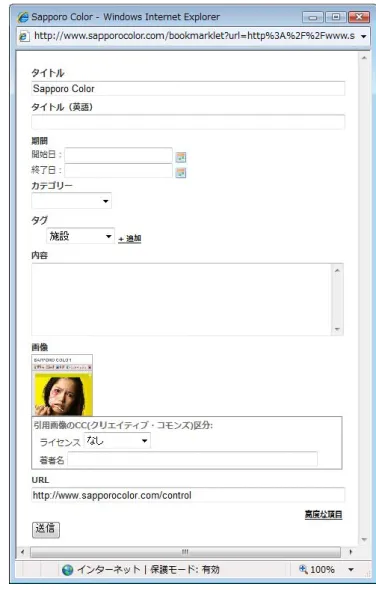Click horizontal scrollbar left arrow
This screenshot has height=590, width=376.
(x=23, y=552)
